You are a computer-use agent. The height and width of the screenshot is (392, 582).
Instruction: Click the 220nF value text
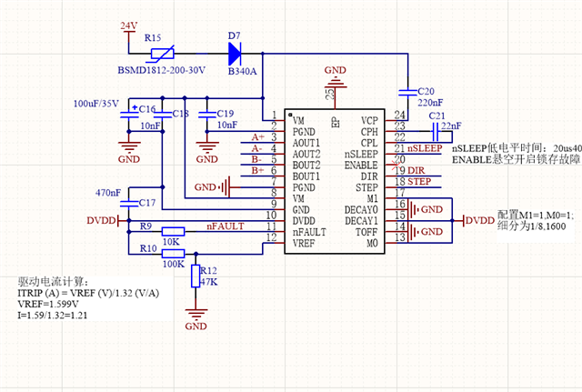pyautogui.click(x=430, y=103)
